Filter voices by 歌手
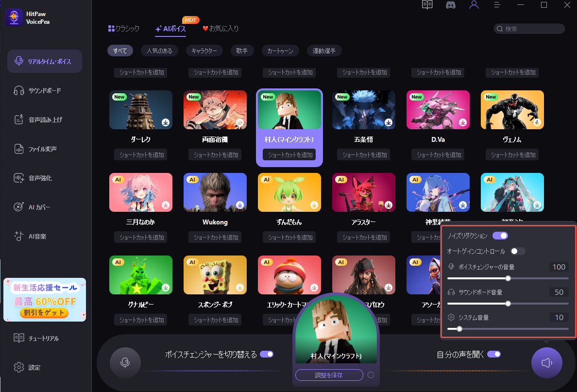The width and height of the screenshot is (577, 392). point(242,51)
